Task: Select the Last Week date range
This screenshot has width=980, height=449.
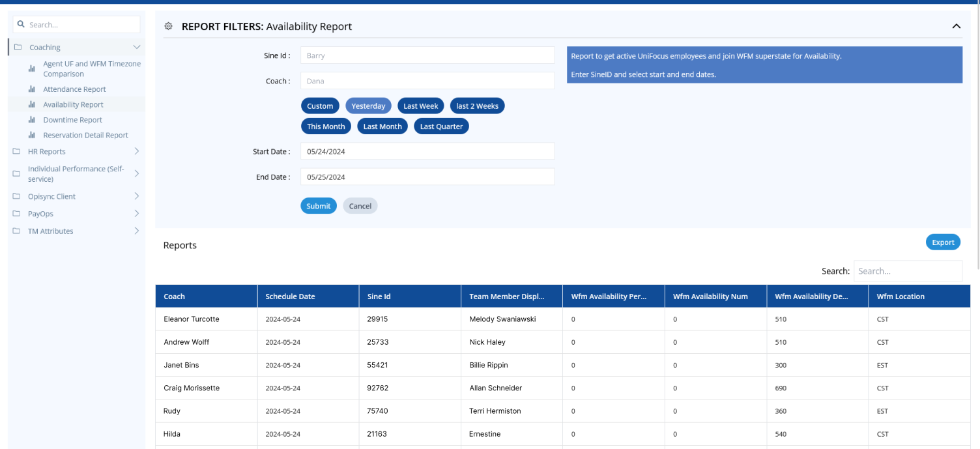Action: [x=420, y=106]
